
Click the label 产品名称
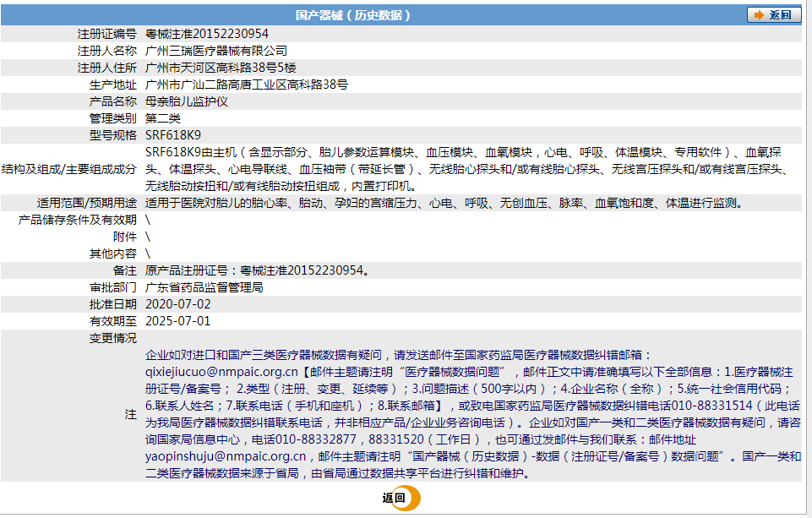click(x=113, y=101)
